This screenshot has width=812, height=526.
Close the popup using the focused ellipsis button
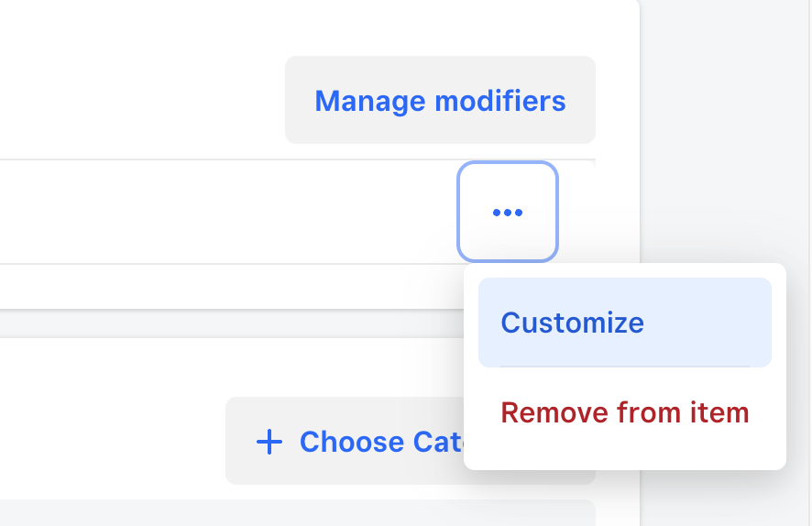[508, 212]
